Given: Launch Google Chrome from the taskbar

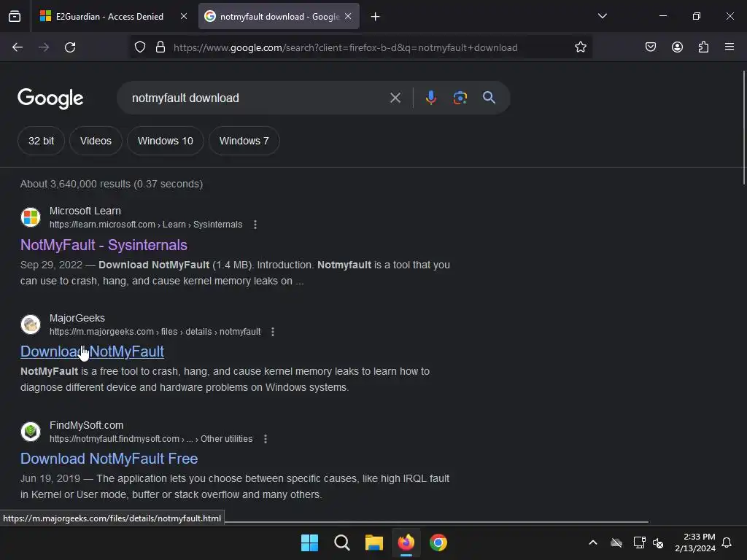Looking at the screenshot, I should tap(438, 542).
